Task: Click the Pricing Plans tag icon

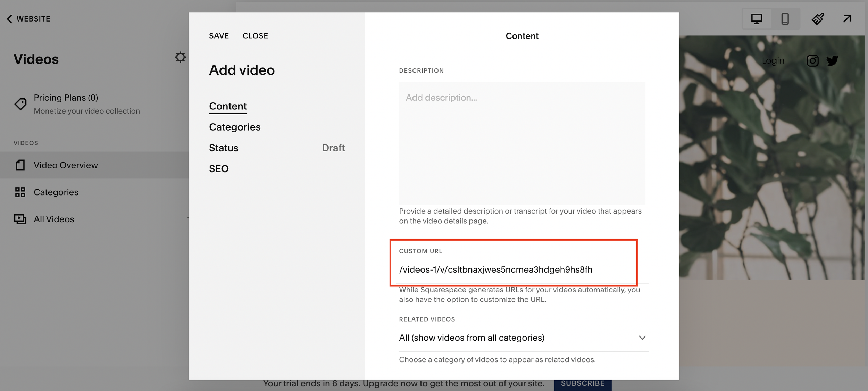Action: [20, 104]
